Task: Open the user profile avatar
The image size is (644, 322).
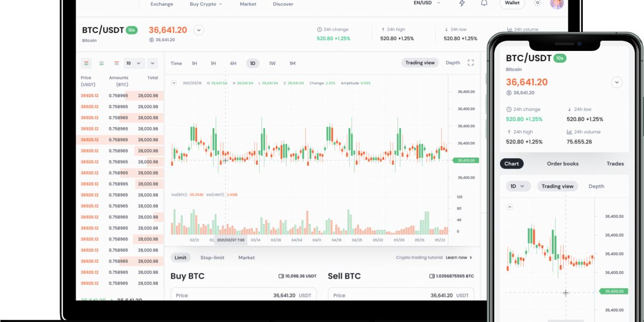Action: pyautogui.click(x=557, y=3)
